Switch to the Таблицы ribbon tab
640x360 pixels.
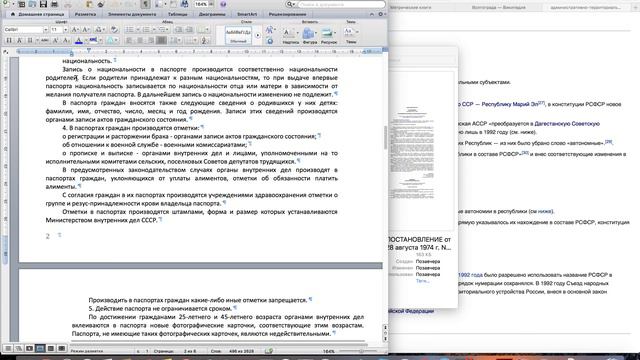[178, 14]
